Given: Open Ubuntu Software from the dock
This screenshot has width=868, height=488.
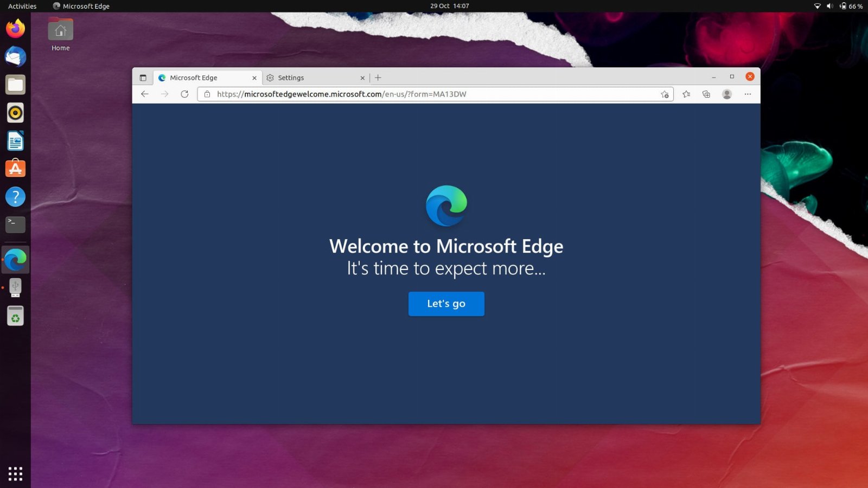Looking at the screenshot, I should point(15,169).
